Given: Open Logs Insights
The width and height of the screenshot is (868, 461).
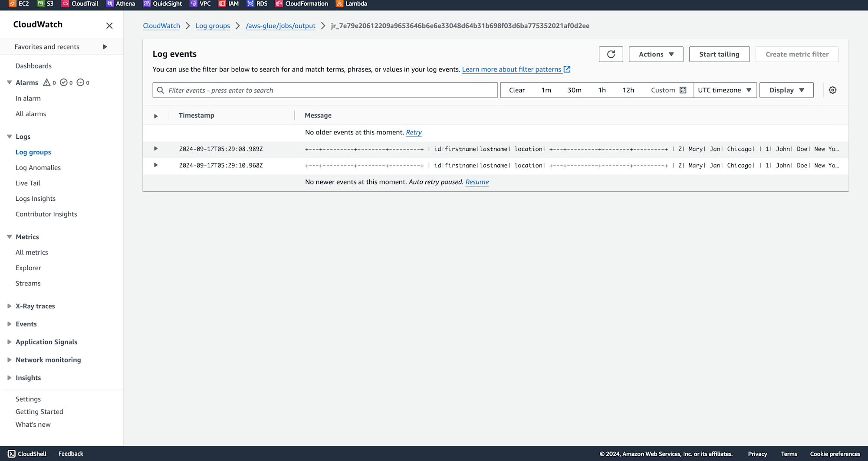Looking at the screenshot, I should click(36, 199).
